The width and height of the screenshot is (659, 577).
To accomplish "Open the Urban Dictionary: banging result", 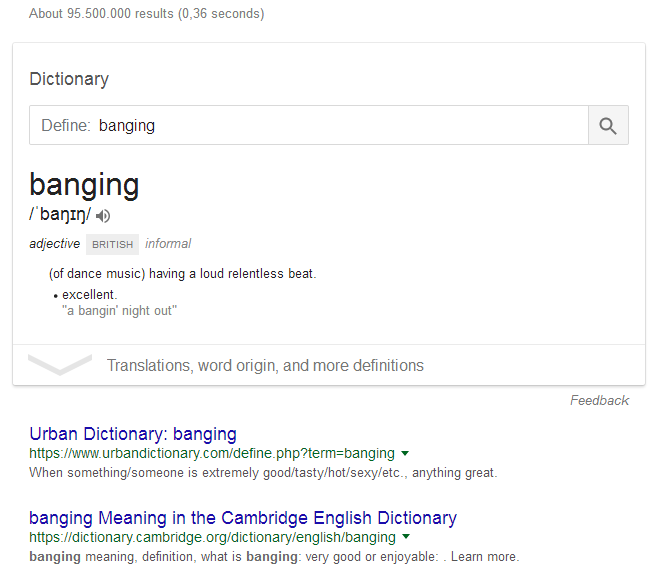I will pyautogui.click(x=133, y=434).
